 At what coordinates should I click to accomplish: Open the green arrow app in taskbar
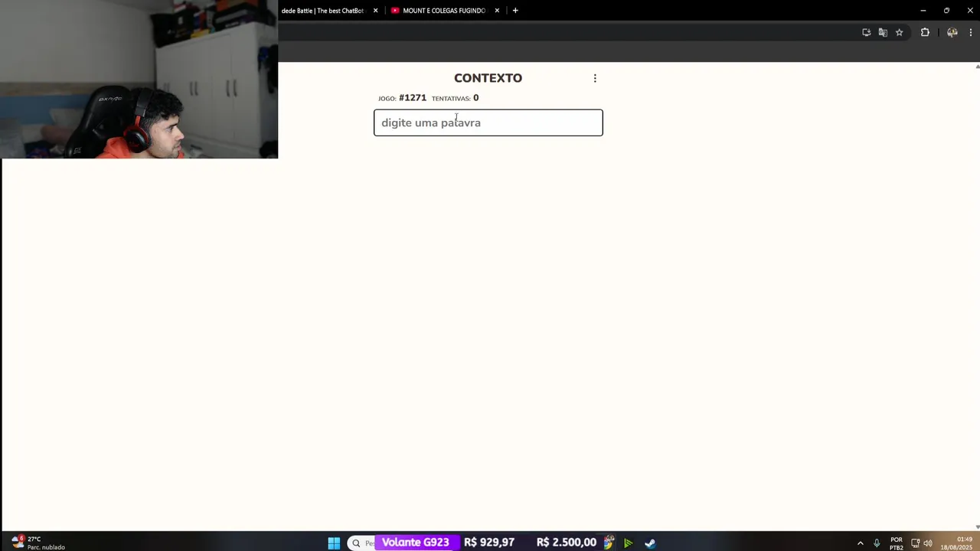pos(628,543)
